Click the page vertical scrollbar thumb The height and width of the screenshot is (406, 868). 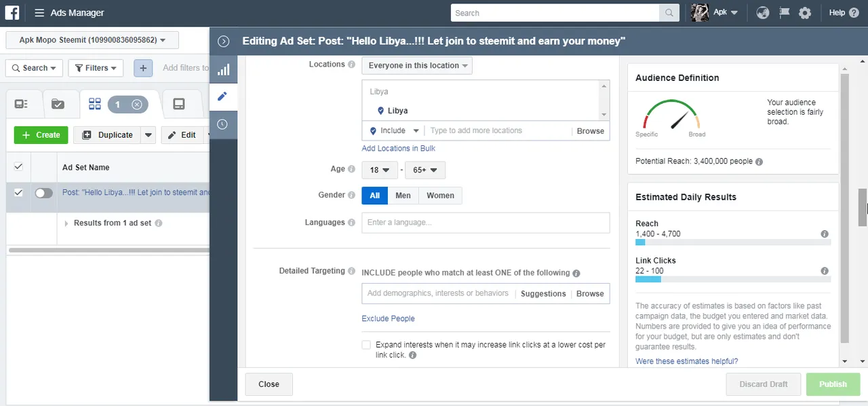(x=863, y=208)
